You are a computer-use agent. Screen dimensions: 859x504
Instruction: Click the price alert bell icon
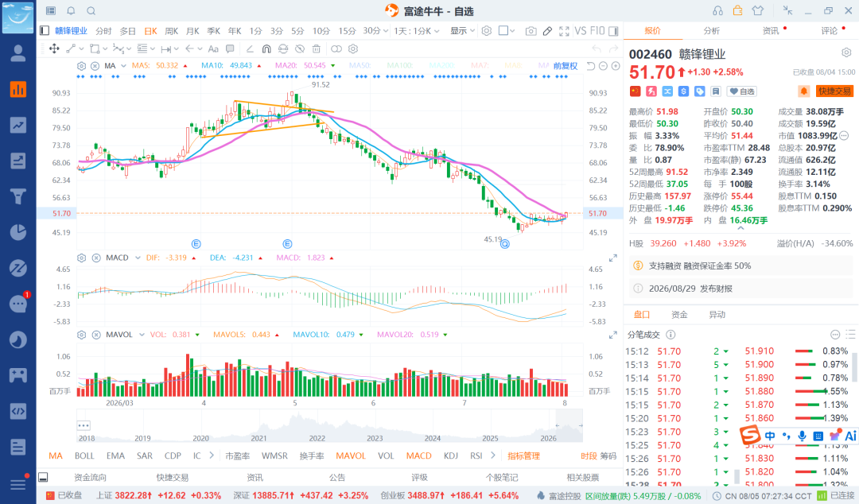[x=803, y=91]
